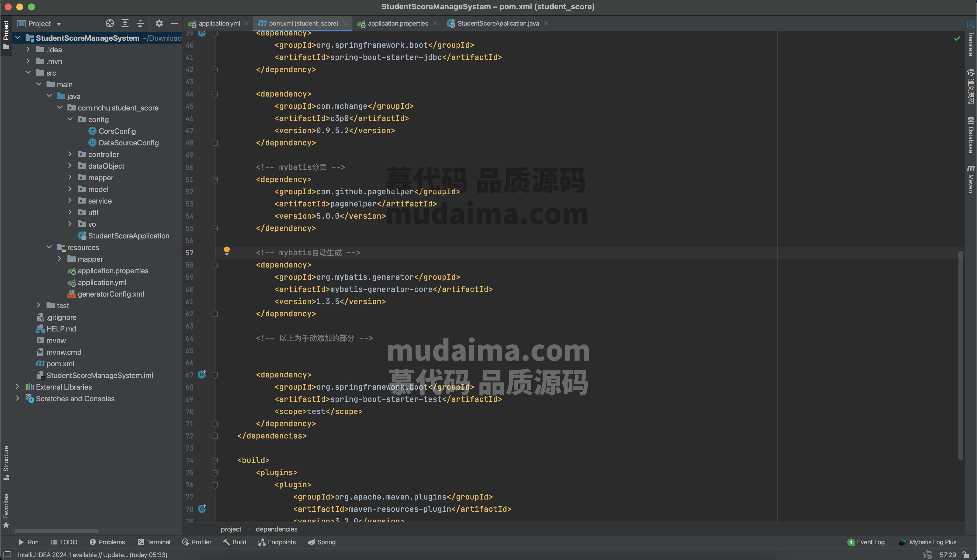Viewport: 977px width, 560px height.
Task: Open the Database tool window
Action: click(x=971, y=135)
